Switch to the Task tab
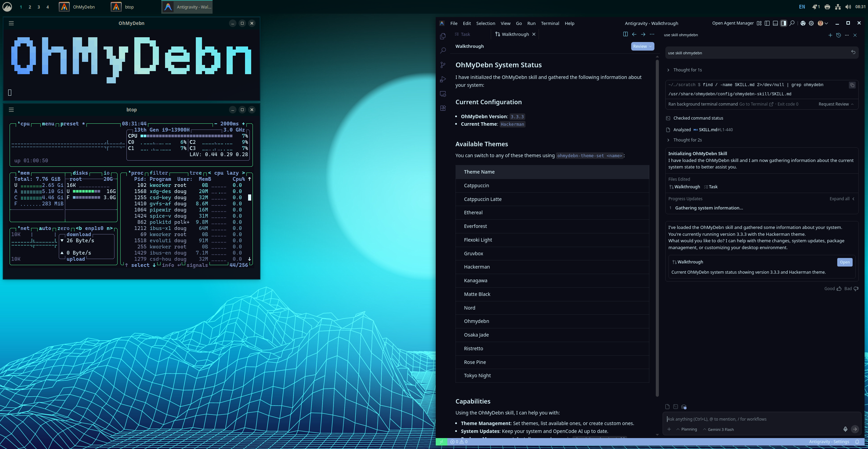Screen dimensions: 868x449 (463, 34)
